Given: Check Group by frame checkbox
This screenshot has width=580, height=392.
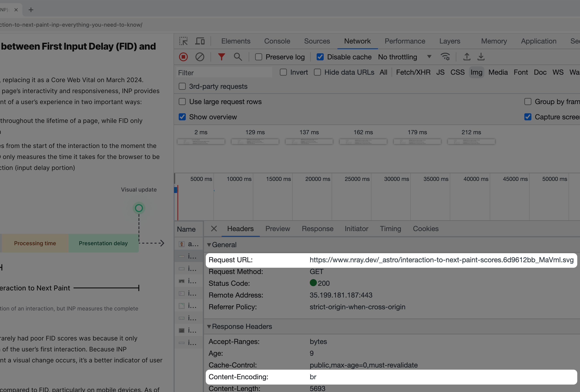Looking at the screenshot, I should [528, 102].
